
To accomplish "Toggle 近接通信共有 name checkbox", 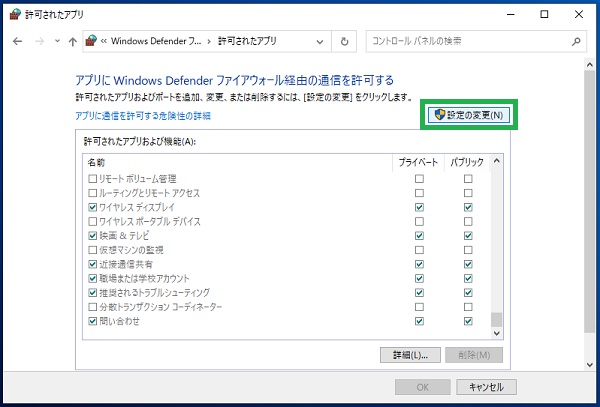I will pyautogui.click(x=92, y=264).
